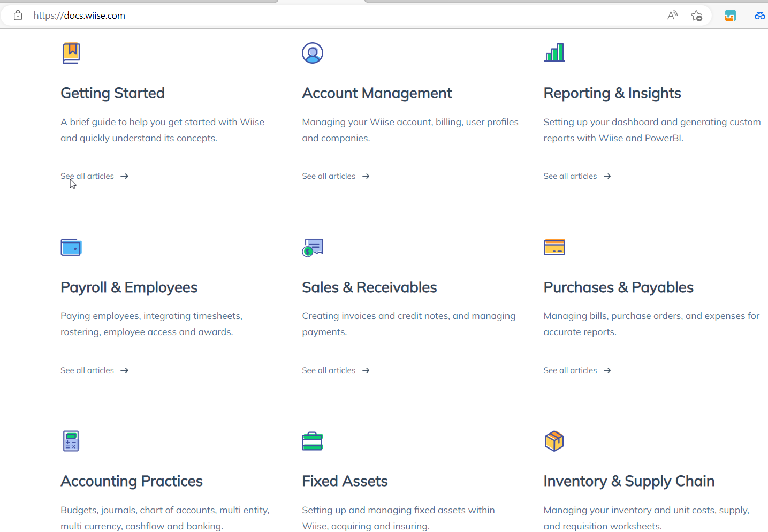Click the Fixed Assets briefcase icon
This screenshot has width=768, height=532.
coord(313,441)
